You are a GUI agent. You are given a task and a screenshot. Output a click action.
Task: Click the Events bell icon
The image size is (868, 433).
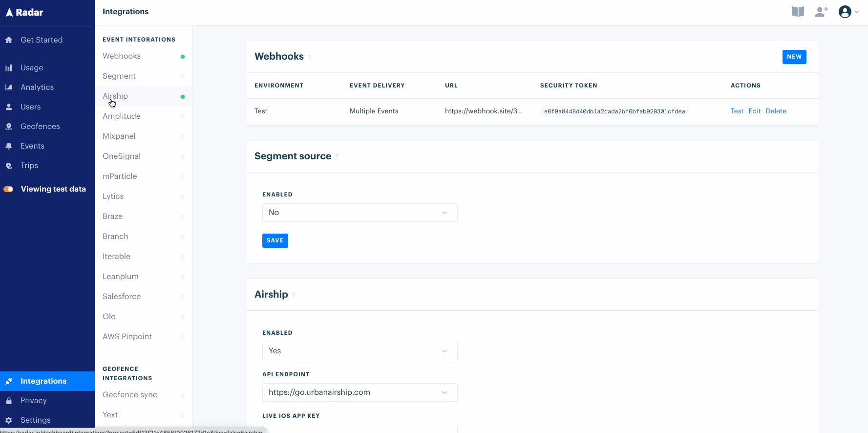[x=9, y=146]
